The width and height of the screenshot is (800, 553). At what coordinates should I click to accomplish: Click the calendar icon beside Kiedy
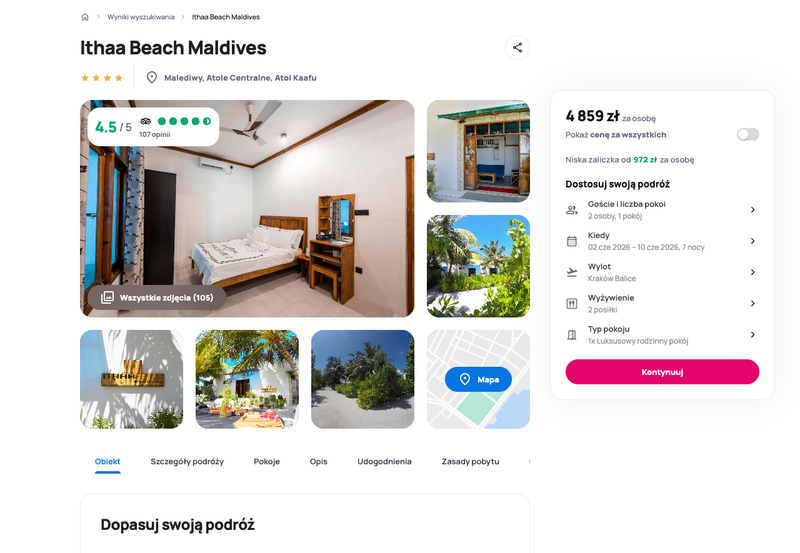click(572, 241)
